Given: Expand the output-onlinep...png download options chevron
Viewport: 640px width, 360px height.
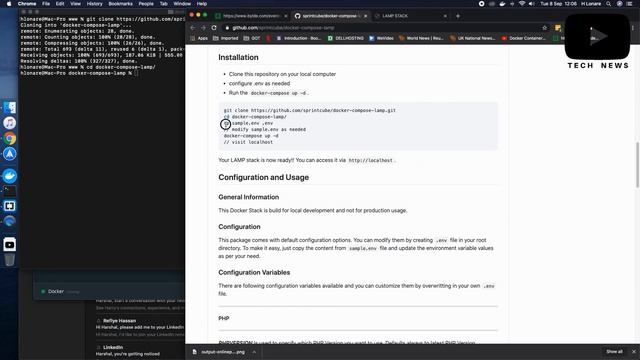Looking at the screenshot, I should tap(254, 352).
